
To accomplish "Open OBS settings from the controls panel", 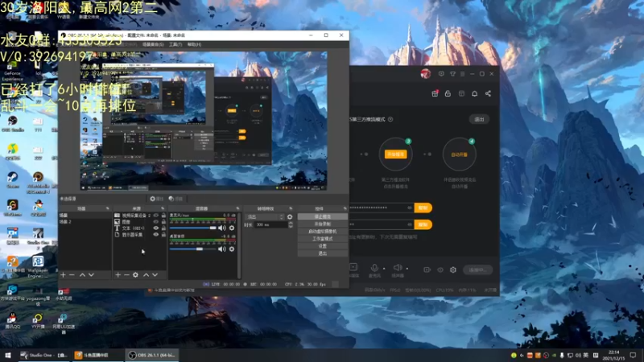I will click(323, 246).
